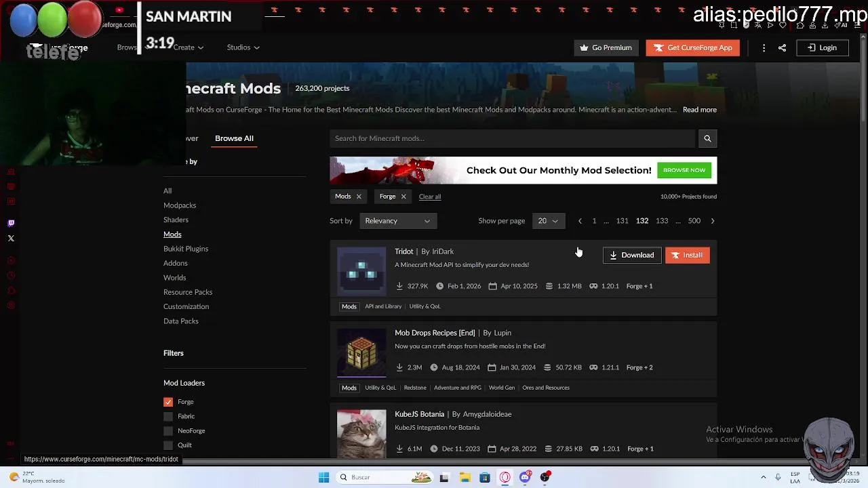Select Modpacks category
Screen dimensions: 868x488
pyautogui.click(x=180, y=205)
